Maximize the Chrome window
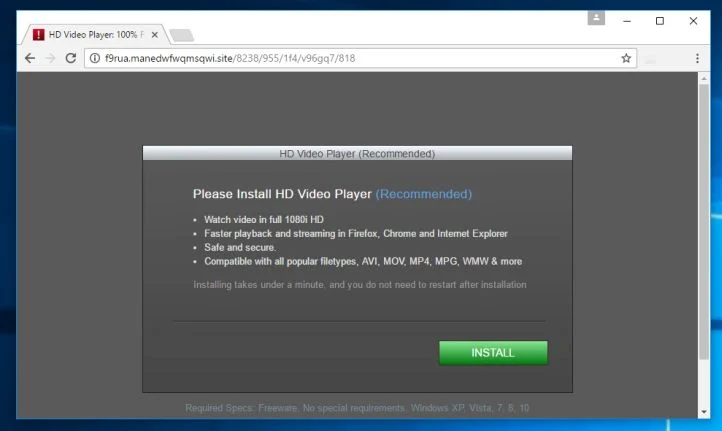This screenshot has width=722, height=431. pyautogui.click(x=660, y=21)
